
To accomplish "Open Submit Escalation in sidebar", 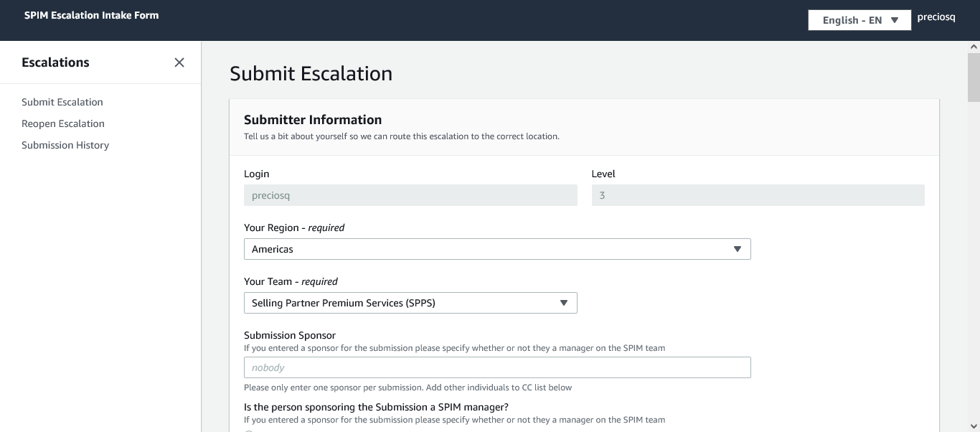I will pos(62,102).
